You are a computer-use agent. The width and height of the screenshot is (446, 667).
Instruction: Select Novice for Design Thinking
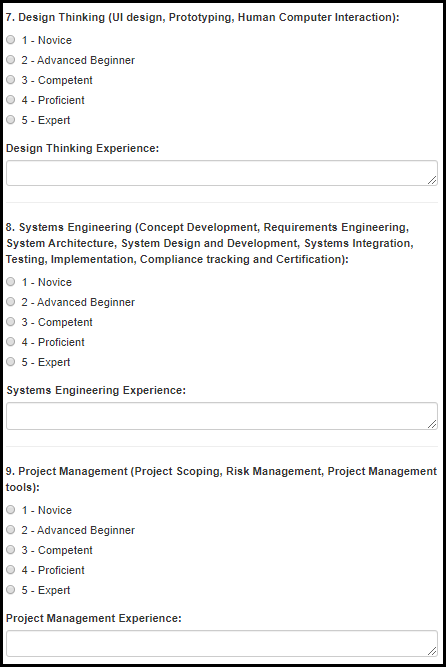point(11,40)
